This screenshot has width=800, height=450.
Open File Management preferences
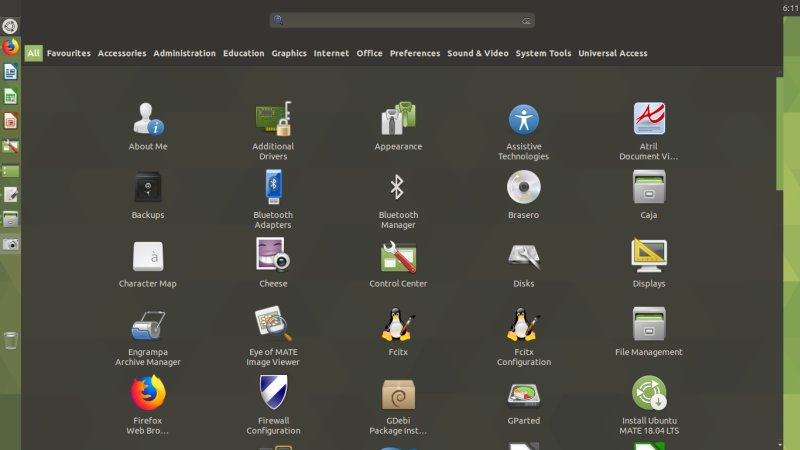(x=648, y=332)
